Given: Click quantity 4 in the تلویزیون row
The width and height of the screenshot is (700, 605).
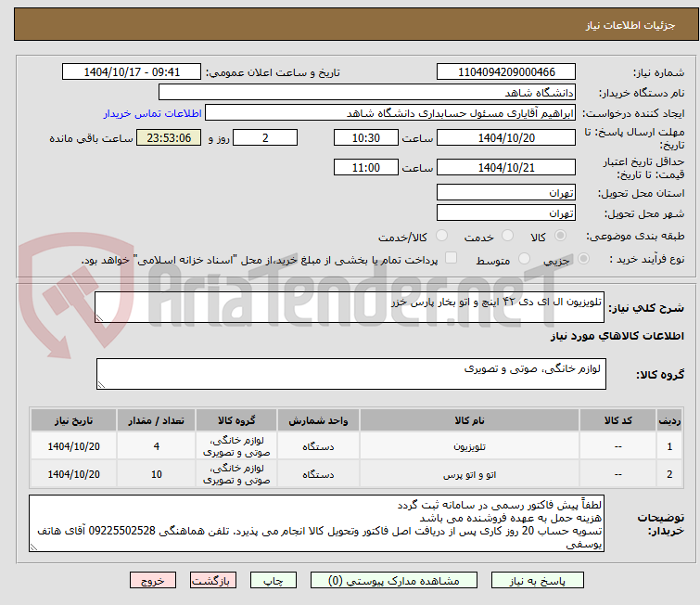Looking at the screenshot, I should (x=157, y=446).
